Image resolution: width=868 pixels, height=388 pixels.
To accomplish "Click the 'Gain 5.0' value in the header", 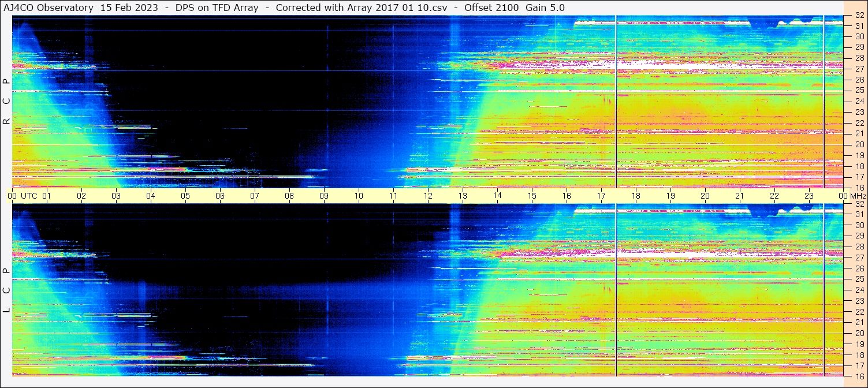I will pos(545,8).
